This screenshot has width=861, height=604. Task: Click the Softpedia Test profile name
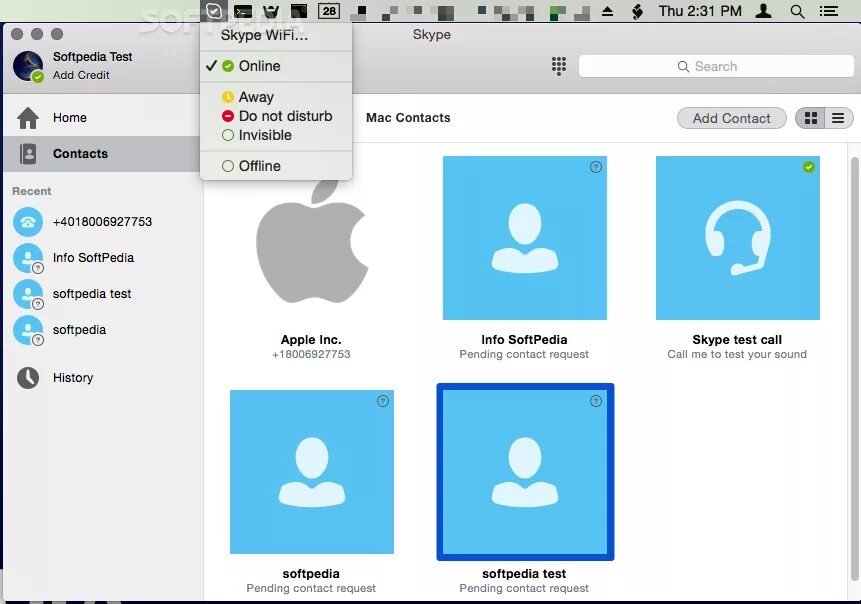(92, 57)
